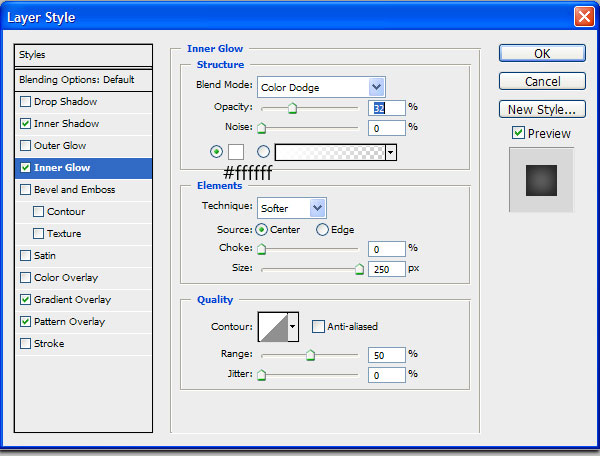
Task: Tick the Texture checkbox
Action: [x=38, y=233]
